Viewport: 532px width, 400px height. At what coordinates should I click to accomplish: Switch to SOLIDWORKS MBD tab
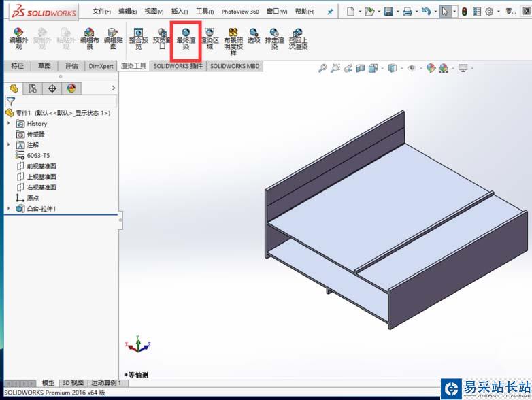tap(235, 66)
